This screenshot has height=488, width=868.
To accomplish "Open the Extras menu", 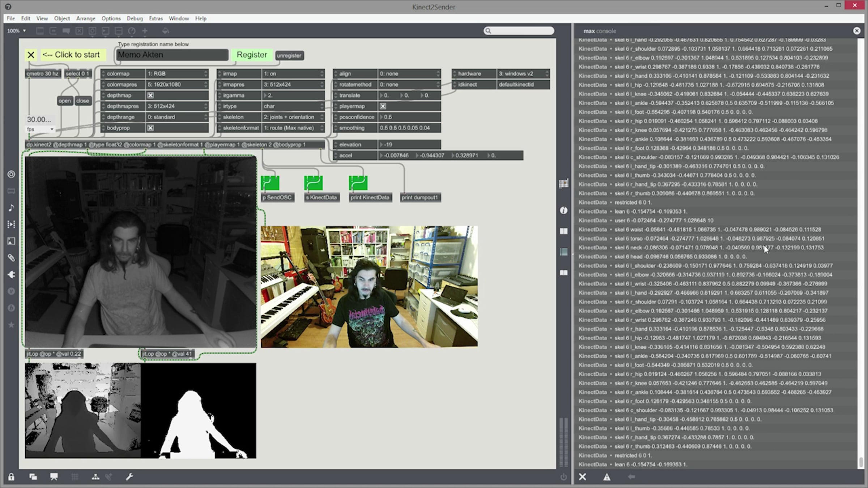I will tap(156, 18).
